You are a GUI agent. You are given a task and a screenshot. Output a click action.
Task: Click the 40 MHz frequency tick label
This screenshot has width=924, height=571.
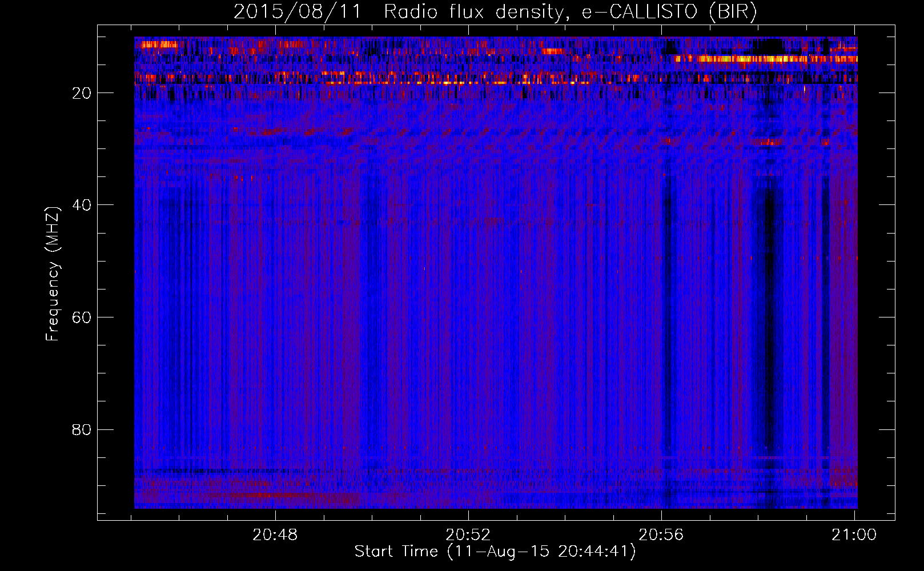(x=82, y=205)
